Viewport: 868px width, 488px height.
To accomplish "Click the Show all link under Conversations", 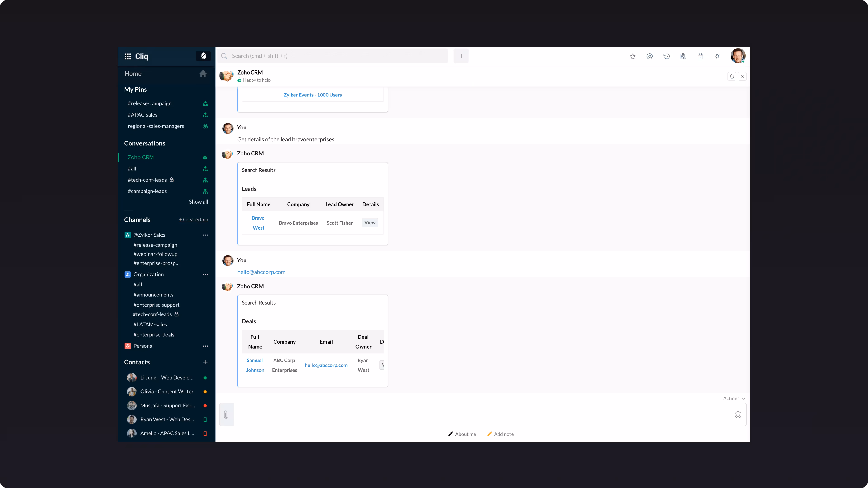I will (198, 202).
